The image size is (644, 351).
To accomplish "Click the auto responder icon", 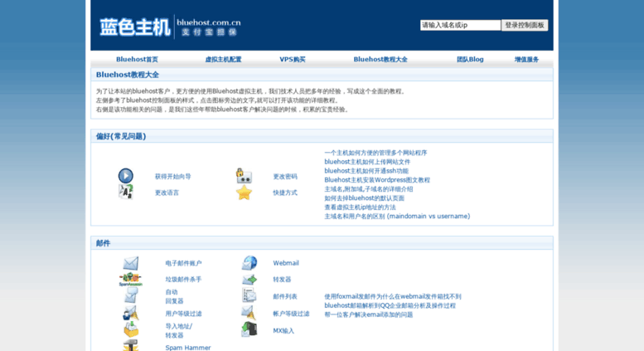I will click(131, 295).
